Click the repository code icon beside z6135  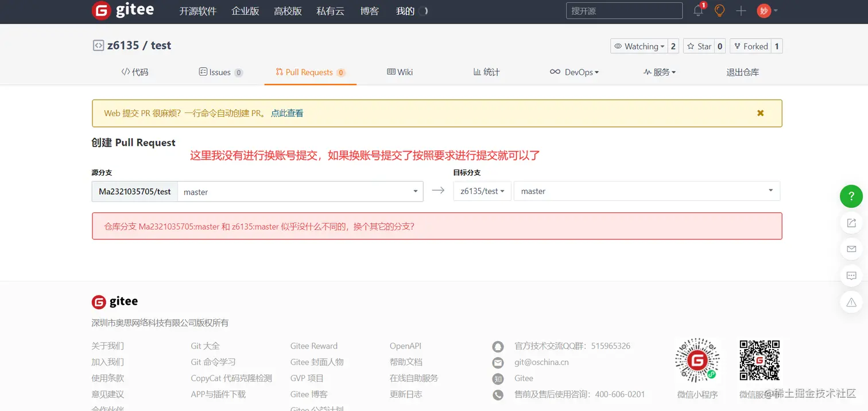(98, 45)
